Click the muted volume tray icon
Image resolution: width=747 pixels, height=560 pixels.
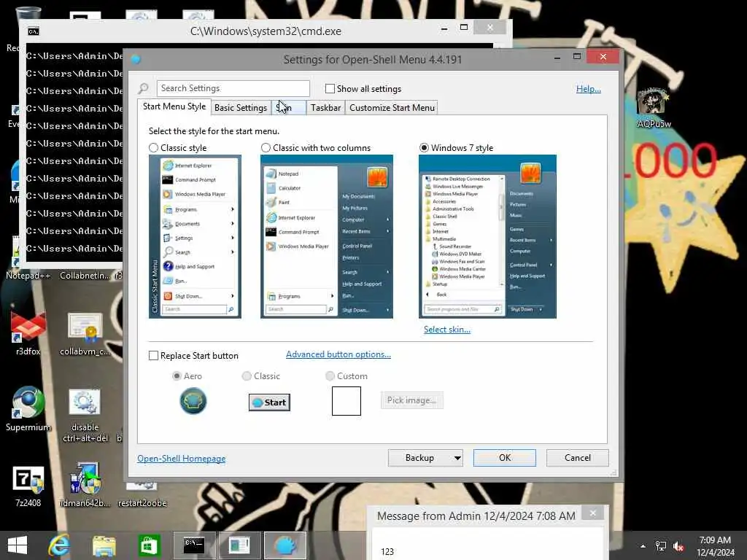click(678, 545)
